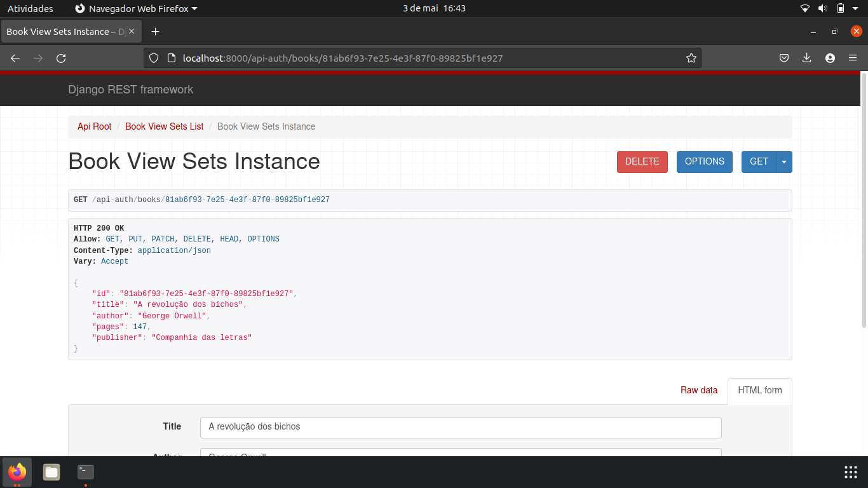Open Show Applications in the dock
868x488 pixels.
(x=850, y=472)
